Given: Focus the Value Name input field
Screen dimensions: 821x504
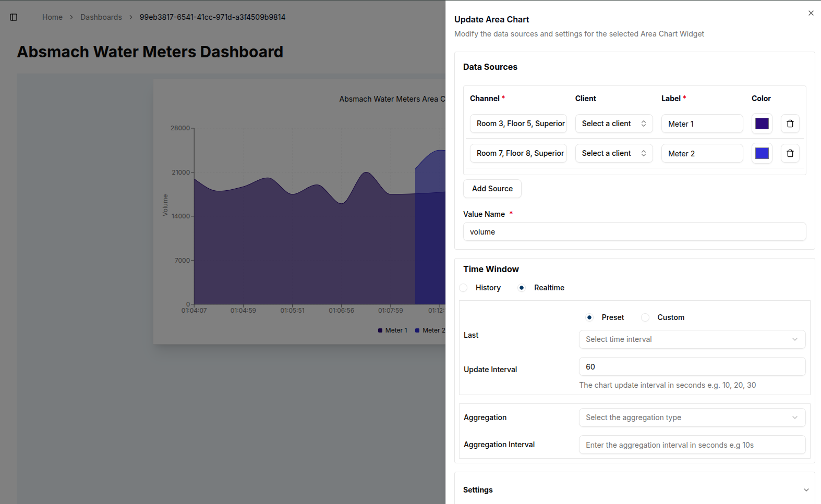Looking at the screenshot, I should (634, 232).
